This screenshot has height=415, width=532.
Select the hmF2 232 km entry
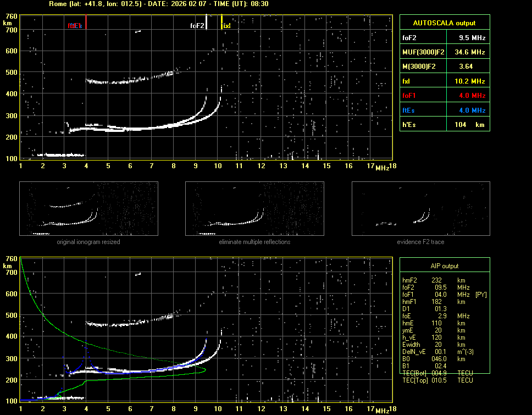(434, 280)
